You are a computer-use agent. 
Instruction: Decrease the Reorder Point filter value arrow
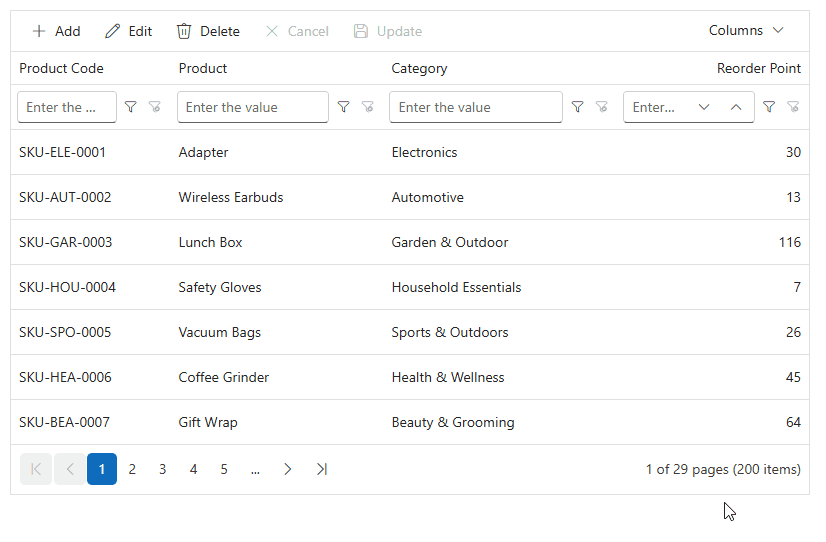tap(704, 107)
